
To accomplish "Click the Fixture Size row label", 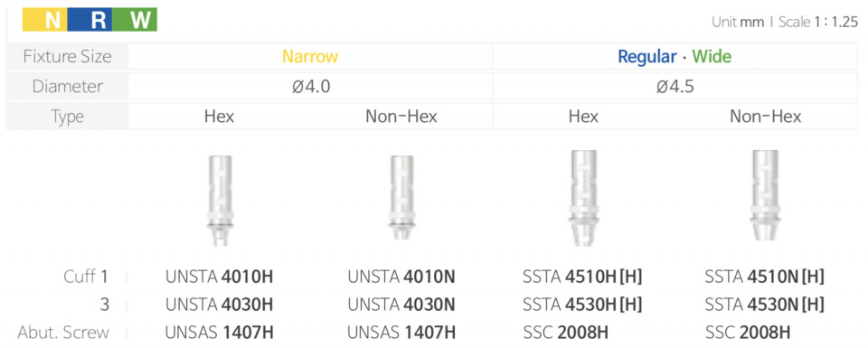I will click(67, 56).
